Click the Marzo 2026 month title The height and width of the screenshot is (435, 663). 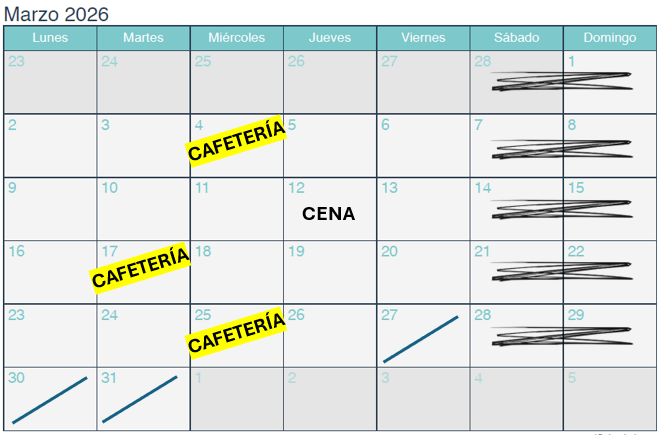click(x=56, y=14)
